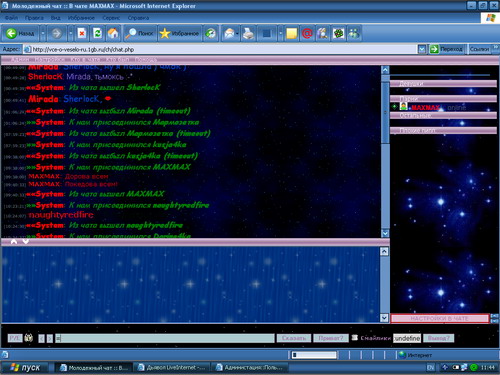Click the blue square Edit toolbar icon
This screenshot has height=375, width=500.
(267, 33)
